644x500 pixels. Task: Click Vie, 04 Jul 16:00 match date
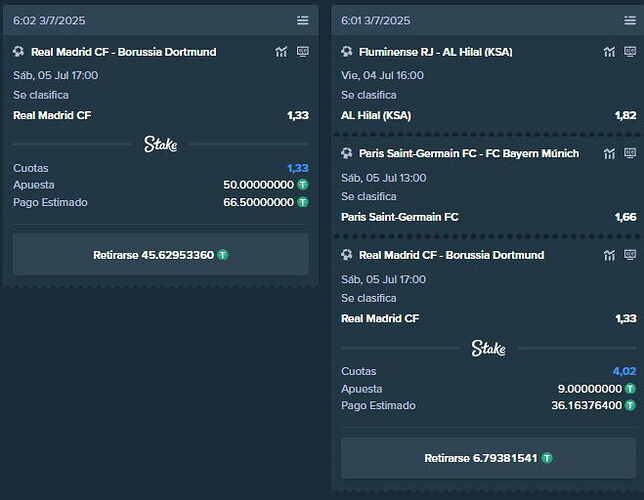(382, 75)
